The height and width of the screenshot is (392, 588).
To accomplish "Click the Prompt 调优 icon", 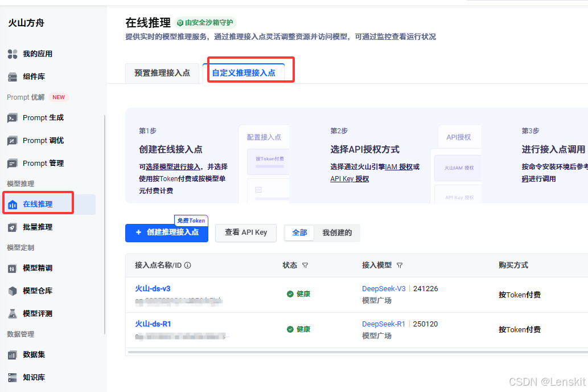I will pos(13,141).
